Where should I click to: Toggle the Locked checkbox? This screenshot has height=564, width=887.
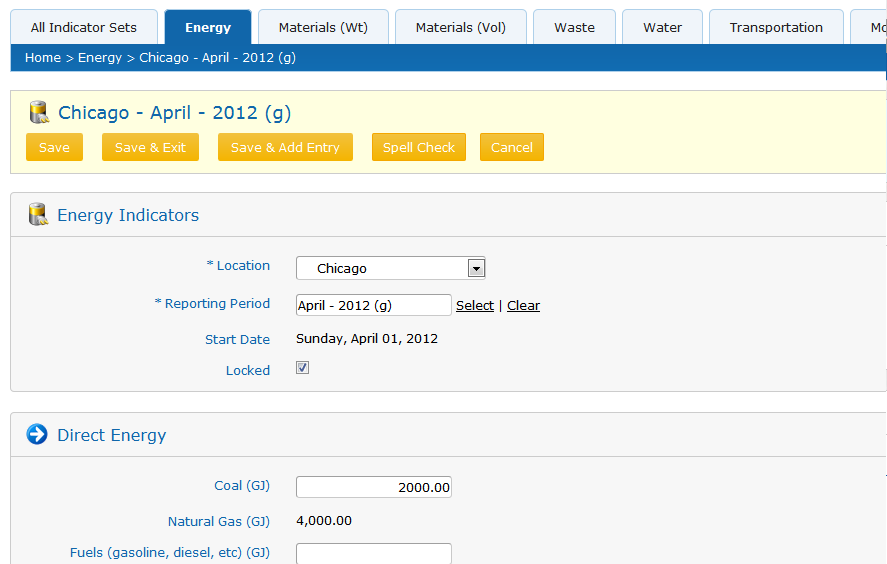point(303,368)
